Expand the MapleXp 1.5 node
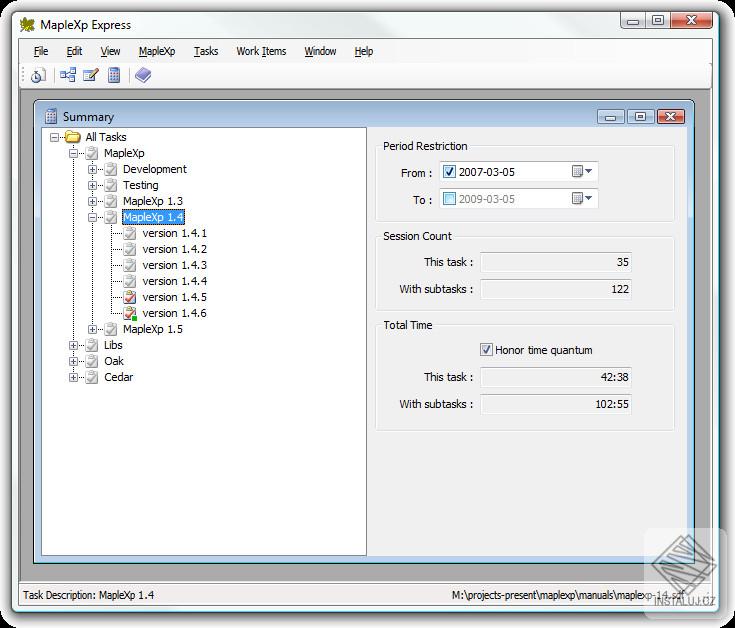Screen dimensions: 735x628 [x=92, y=329]
